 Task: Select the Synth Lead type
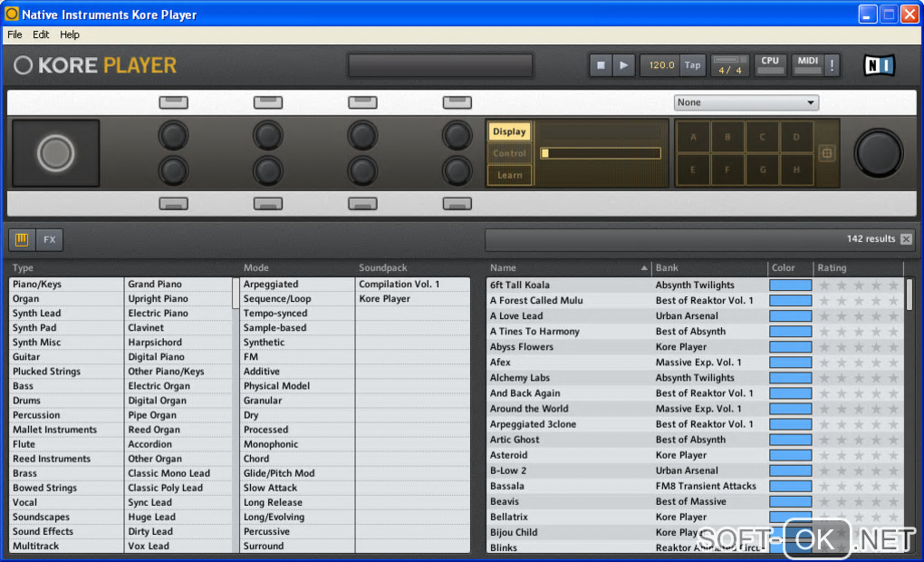point(66,313)
